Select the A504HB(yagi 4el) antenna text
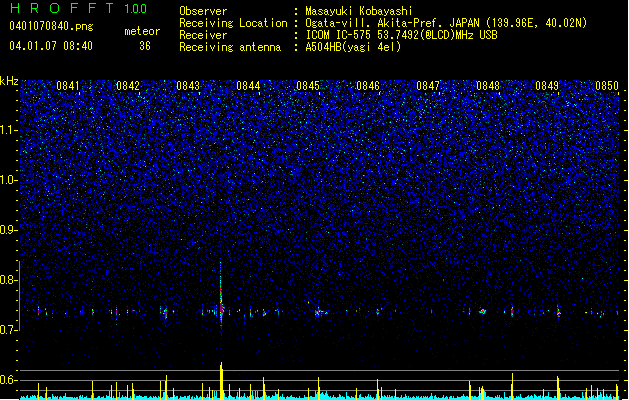Viewport: 629px width, 400px height. [x=353, y=47]
